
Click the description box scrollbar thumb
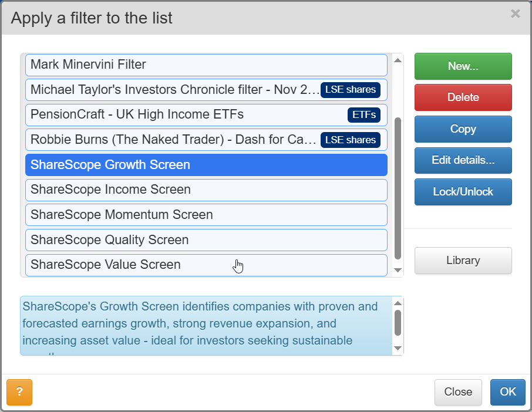point(398,323)
